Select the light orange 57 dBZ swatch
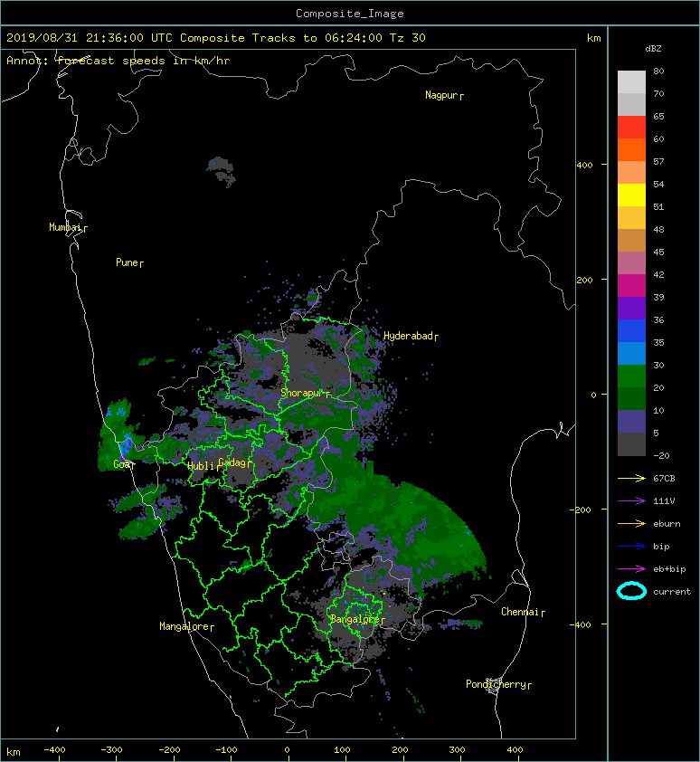This screenshot has height=762, width=700. tap(631, 172)
